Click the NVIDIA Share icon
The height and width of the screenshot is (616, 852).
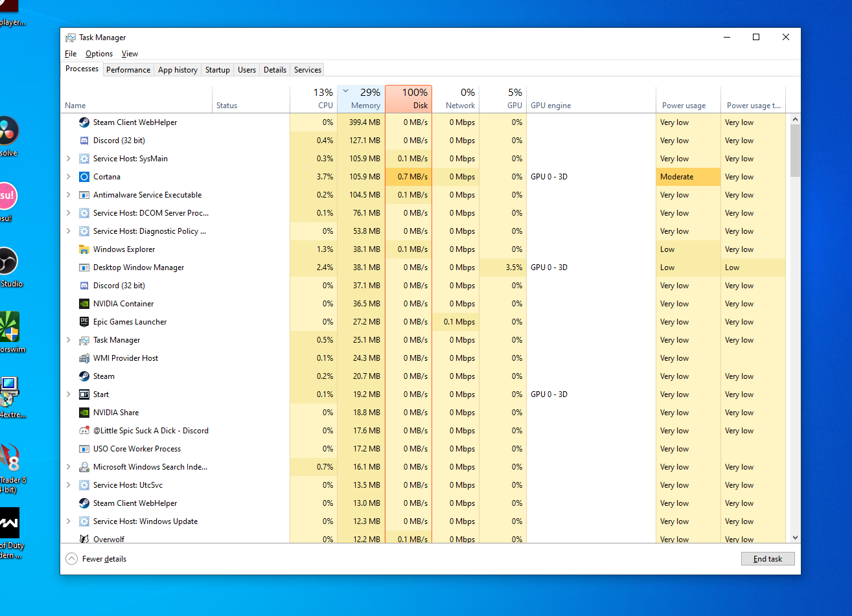[84, 413]
